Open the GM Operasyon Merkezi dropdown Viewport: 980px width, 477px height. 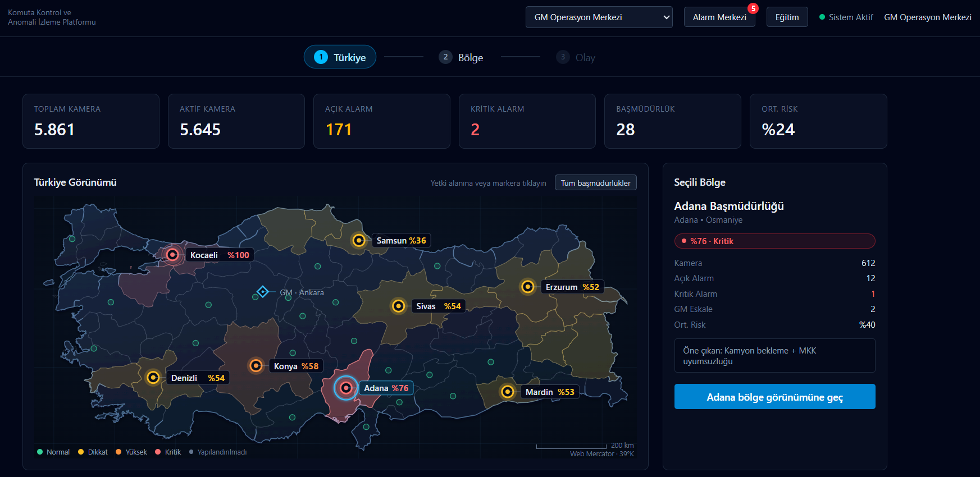(599, 17)
